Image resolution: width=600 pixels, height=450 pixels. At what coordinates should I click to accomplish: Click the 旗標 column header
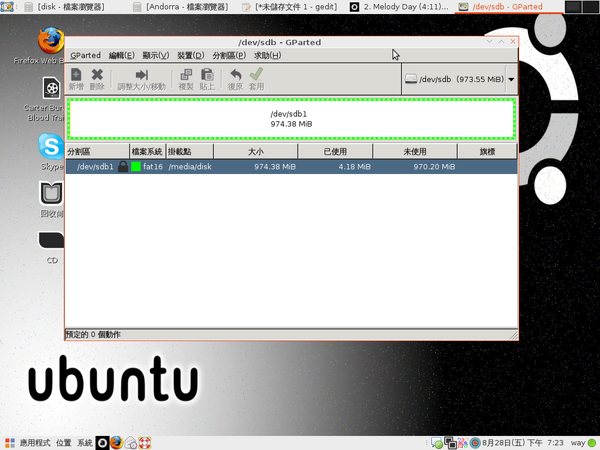487,152
